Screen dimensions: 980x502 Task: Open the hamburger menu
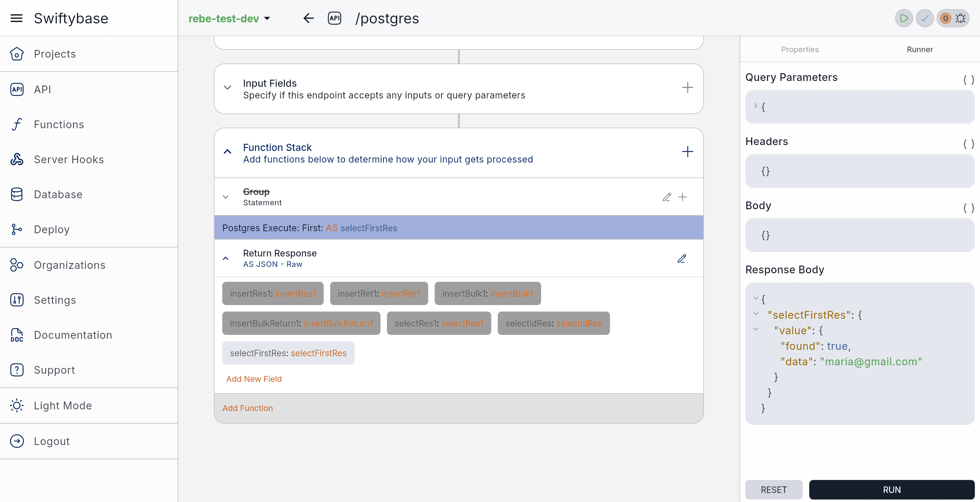pyautogui.click(x=16, y=18)
